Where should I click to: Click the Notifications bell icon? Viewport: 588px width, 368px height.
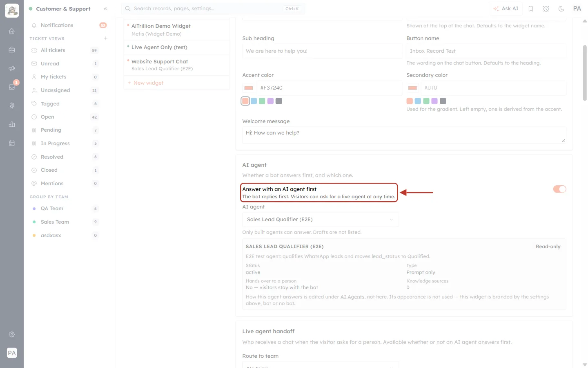pos(34,25)
